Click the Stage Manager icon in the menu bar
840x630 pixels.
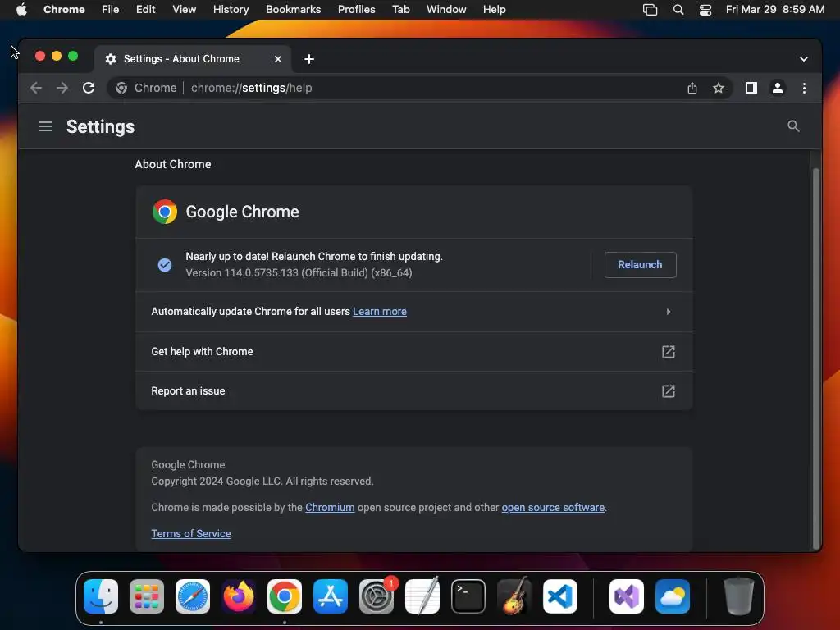[x=650, y=9]
